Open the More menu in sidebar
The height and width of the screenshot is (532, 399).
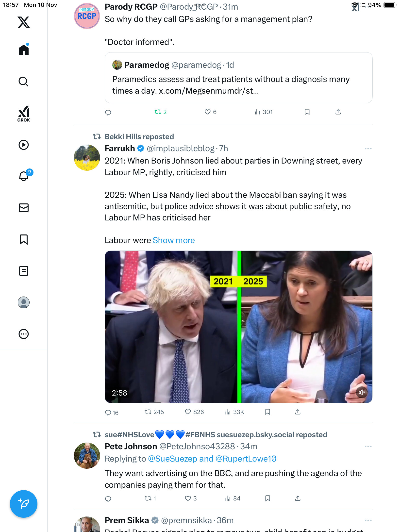tap(24, 334)
